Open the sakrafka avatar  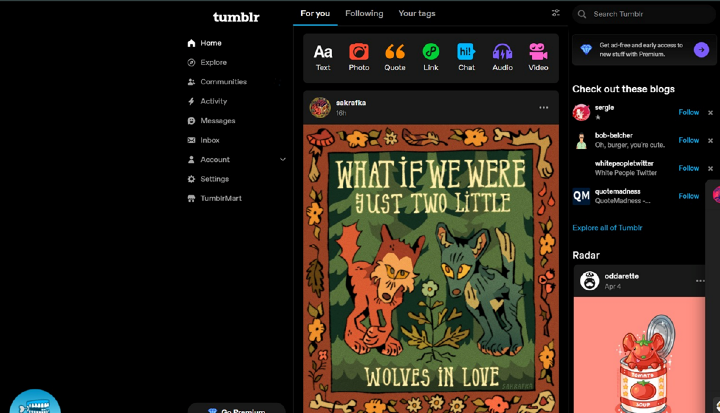[320, 107]
